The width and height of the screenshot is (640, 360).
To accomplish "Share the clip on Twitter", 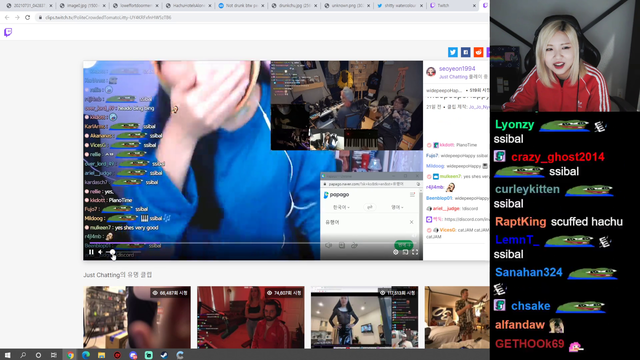I will click(x=453, y=52).
